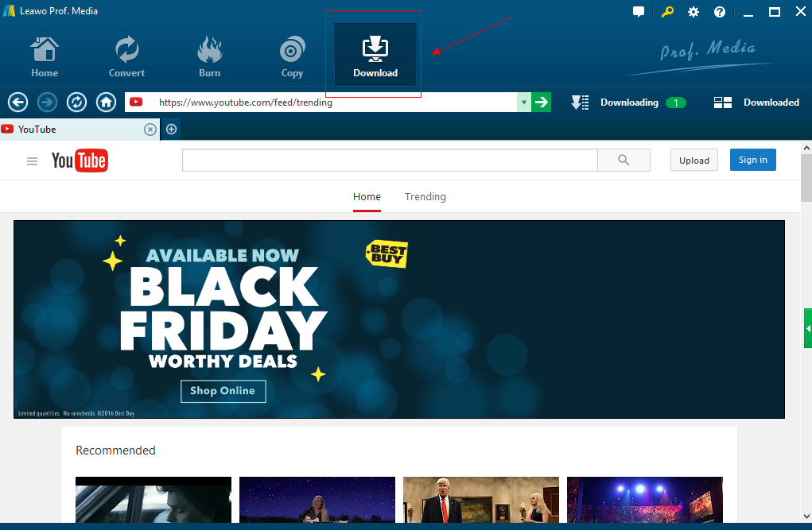Screen dimensions: 812x530
Task: Open the feedback speech bubble icon
Action: (x=639, y=12)
